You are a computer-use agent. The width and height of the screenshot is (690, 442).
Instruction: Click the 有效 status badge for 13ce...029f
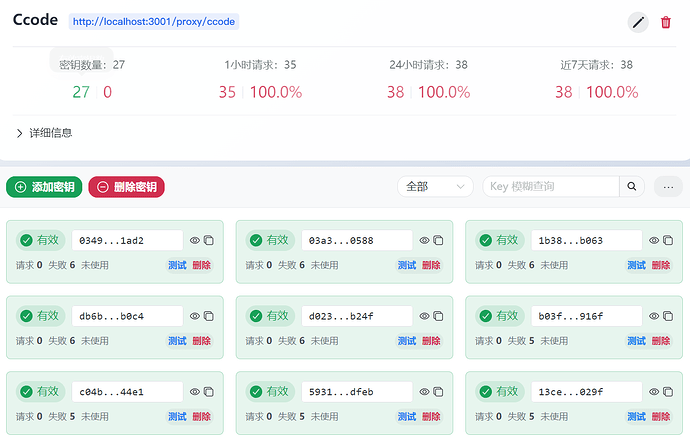tap(500, 392)
